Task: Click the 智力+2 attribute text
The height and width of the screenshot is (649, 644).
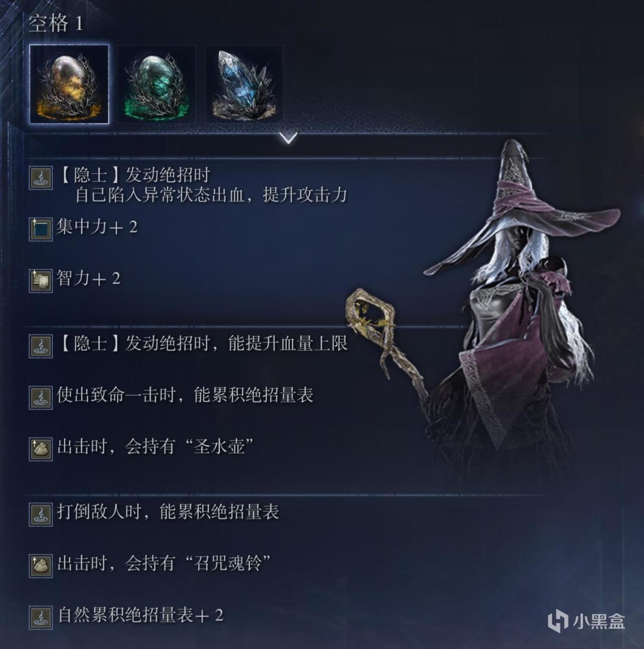Action: (89, 278)
